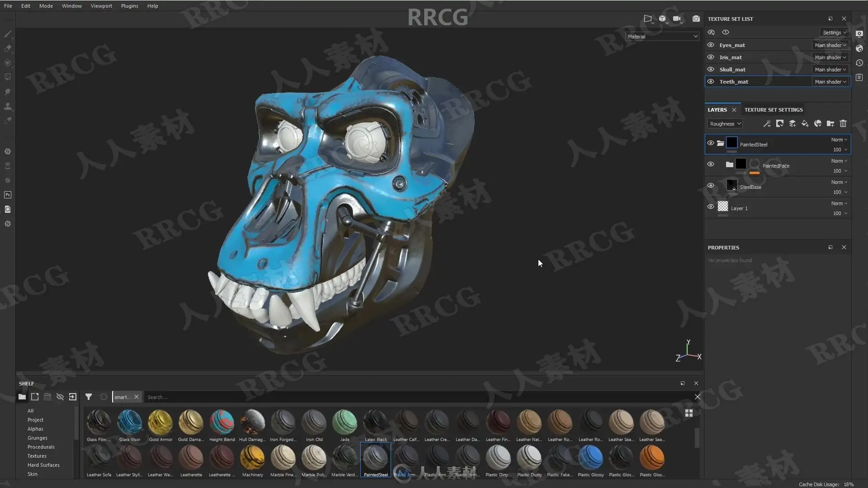Add a new folder in layers
868x488 pixels.
(x=830, y=123)
